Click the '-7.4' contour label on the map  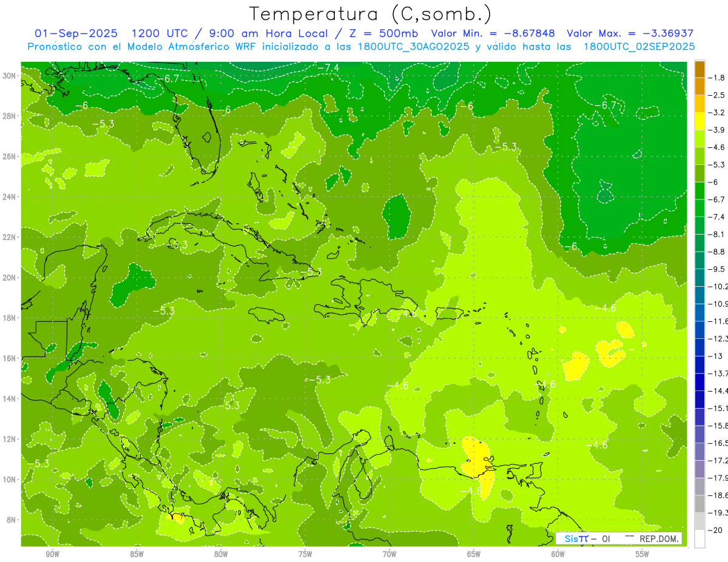click(328, 67)
